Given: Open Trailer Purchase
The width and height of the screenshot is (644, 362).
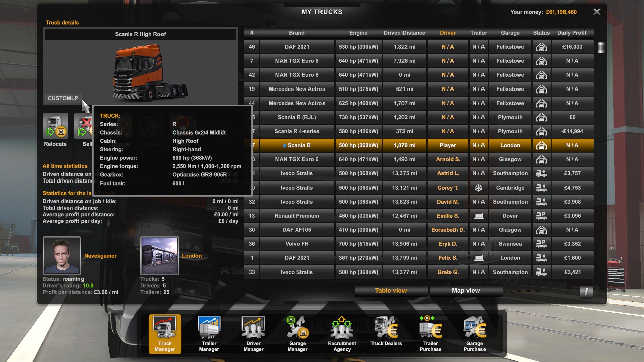Looking at the screenshot, I should click(431, 334).
